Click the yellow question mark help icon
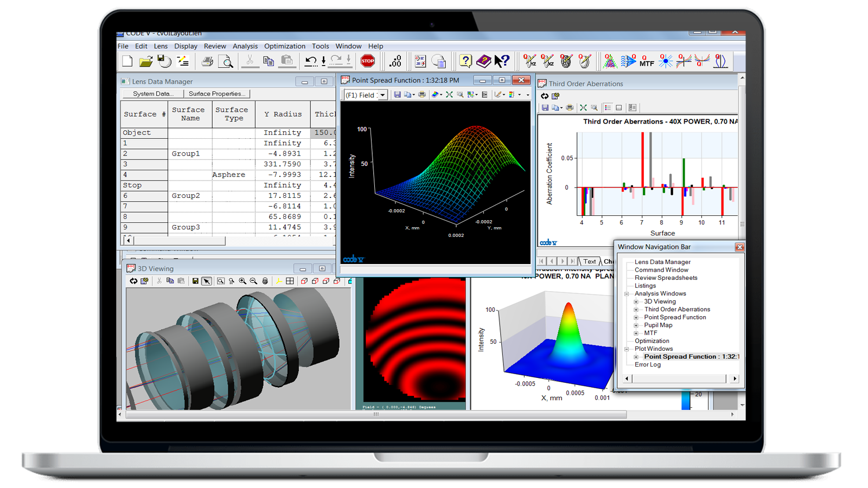The image size is (868, 488). pyautogui.click(x=465, y=61)
